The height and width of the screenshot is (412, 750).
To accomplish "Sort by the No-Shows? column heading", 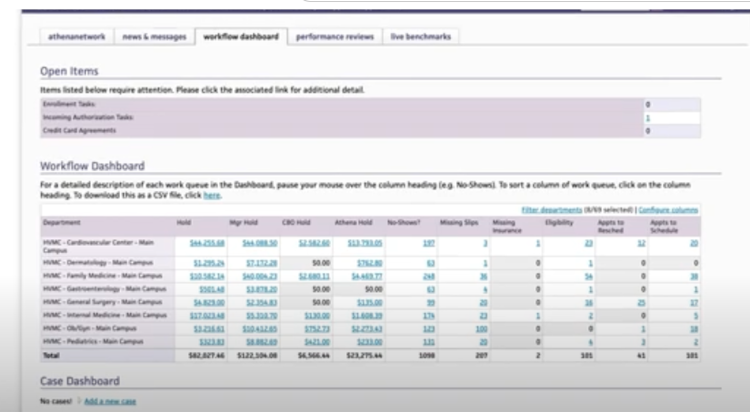I will click(x=404, y=223).
